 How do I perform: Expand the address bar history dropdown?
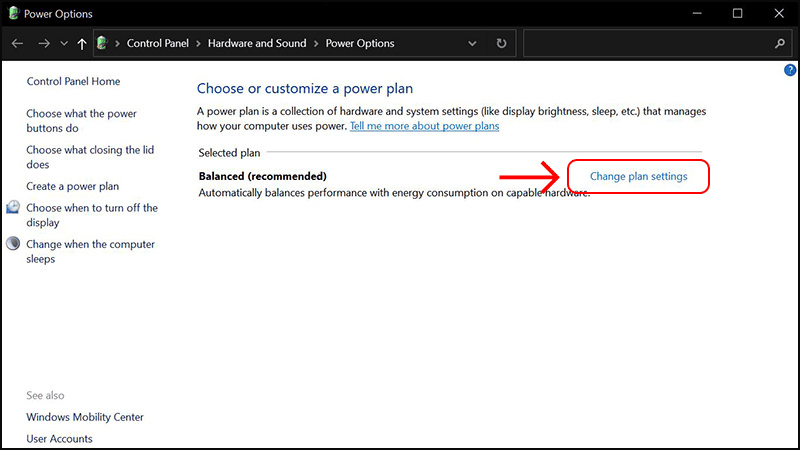(472, 44)
